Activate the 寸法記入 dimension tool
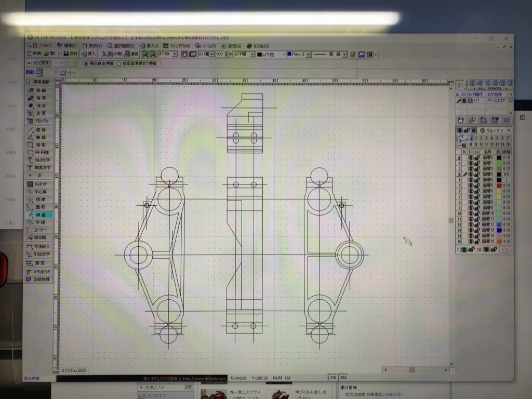 [x=39, y=246]
